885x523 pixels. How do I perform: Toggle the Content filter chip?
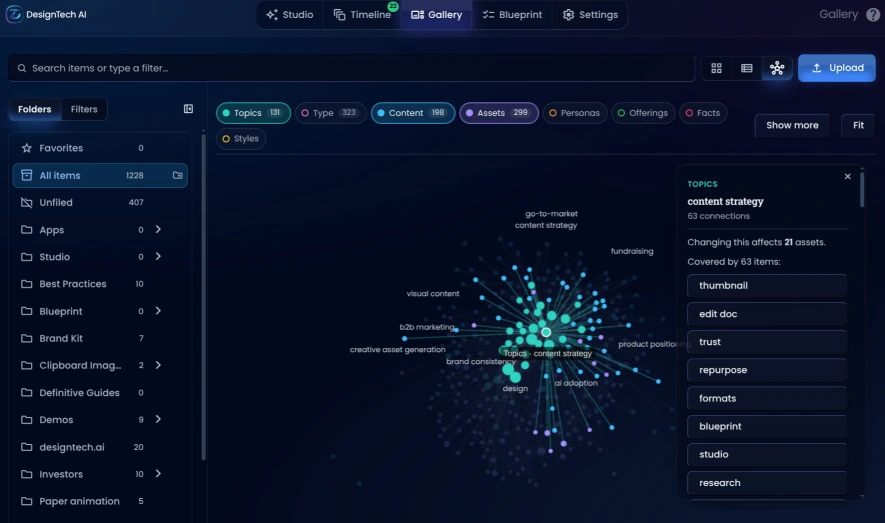click(x=413, y=113)
